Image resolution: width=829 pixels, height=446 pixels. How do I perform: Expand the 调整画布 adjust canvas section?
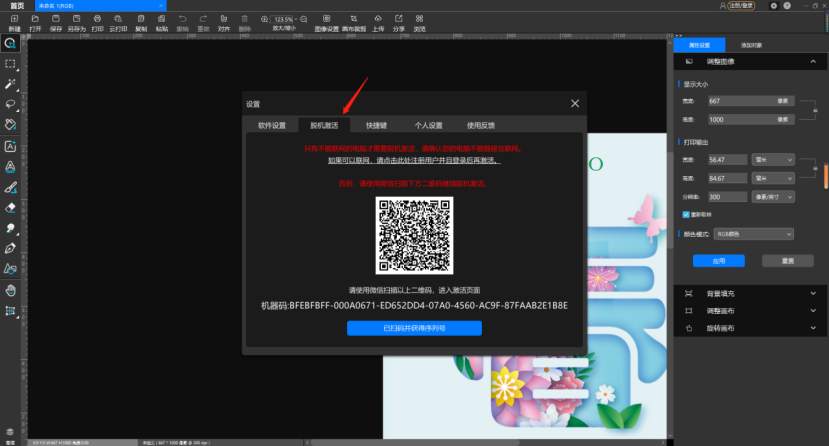pos(813,311)
